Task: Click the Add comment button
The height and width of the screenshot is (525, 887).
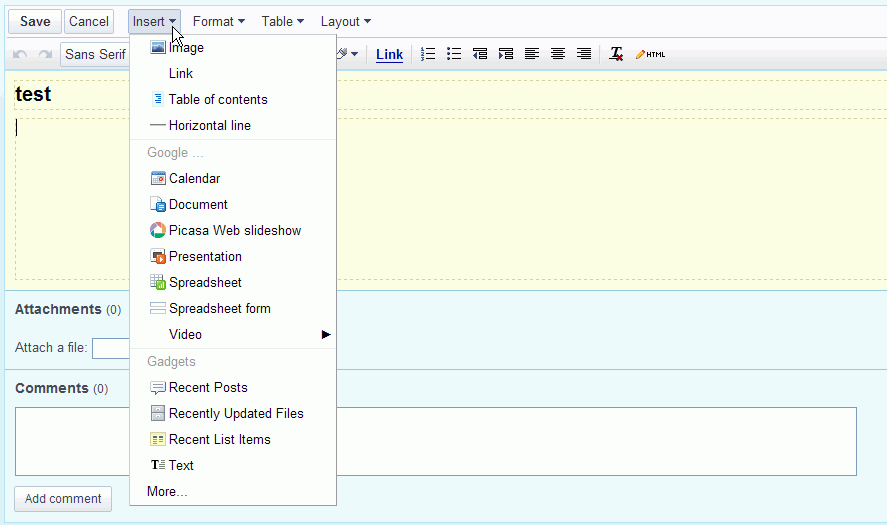Action: pos(63,498)
